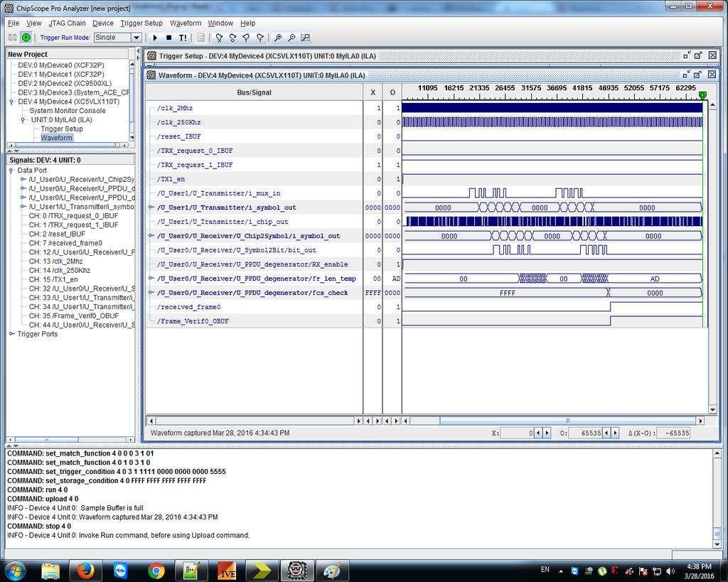Image resolution: width=728 pixels, height=582 pixels.
Task: Open the File menu
Action: point(14,23)
